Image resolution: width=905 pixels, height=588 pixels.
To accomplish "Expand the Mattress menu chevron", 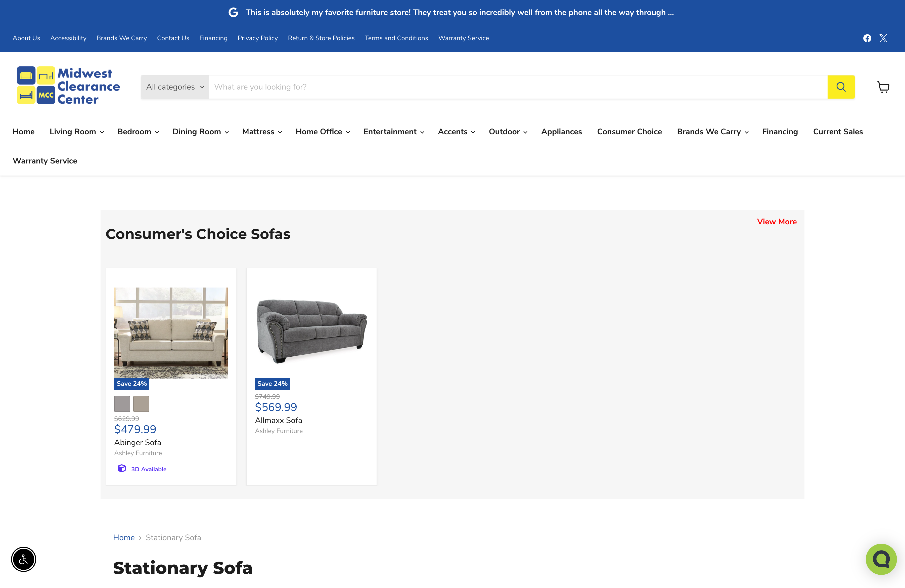I will point(280,132).
